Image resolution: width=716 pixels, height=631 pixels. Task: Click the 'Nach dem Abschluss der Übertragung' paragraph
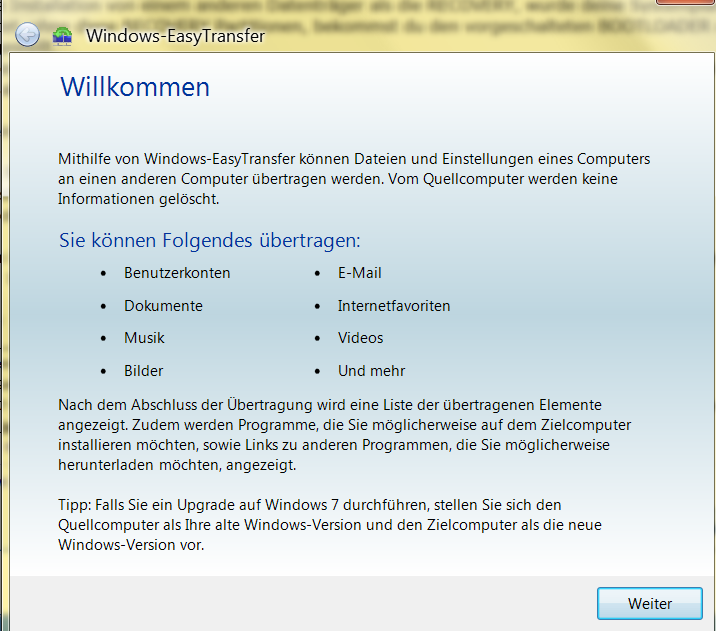click(x=344, y=435)
